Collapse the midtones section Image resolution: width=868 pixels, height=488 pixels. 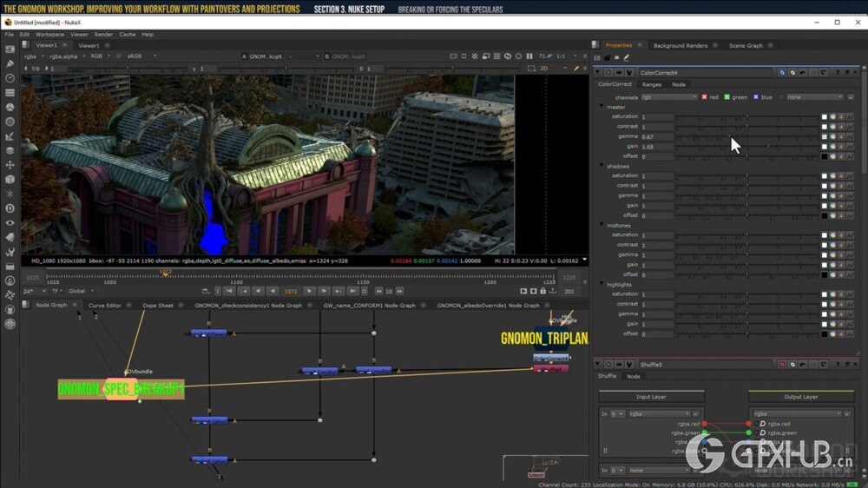602,225
